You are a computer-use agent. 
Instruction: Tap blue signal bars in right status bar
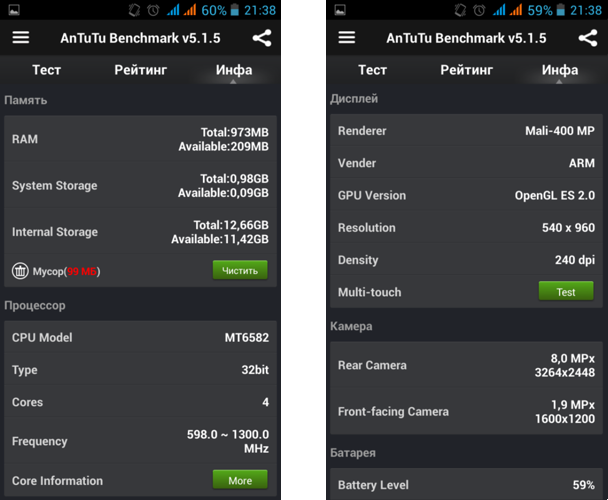[x=499, y=10]
